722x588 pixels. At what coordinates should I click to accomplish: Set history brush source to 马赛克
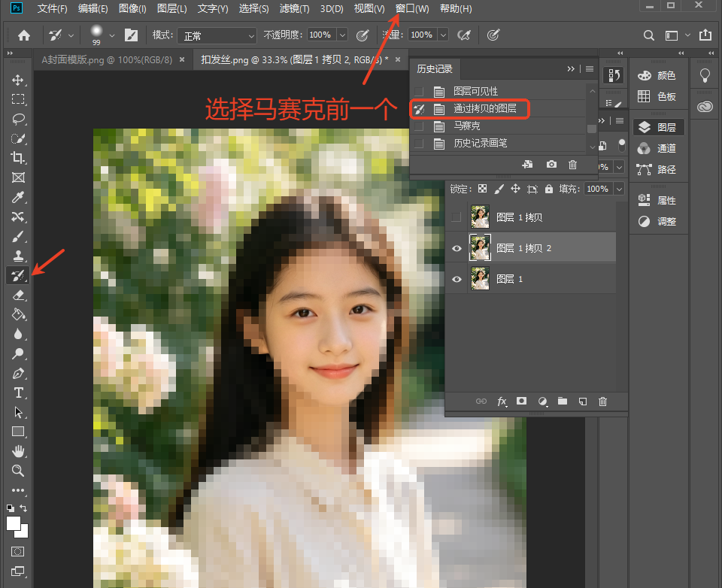coord(419,126)
